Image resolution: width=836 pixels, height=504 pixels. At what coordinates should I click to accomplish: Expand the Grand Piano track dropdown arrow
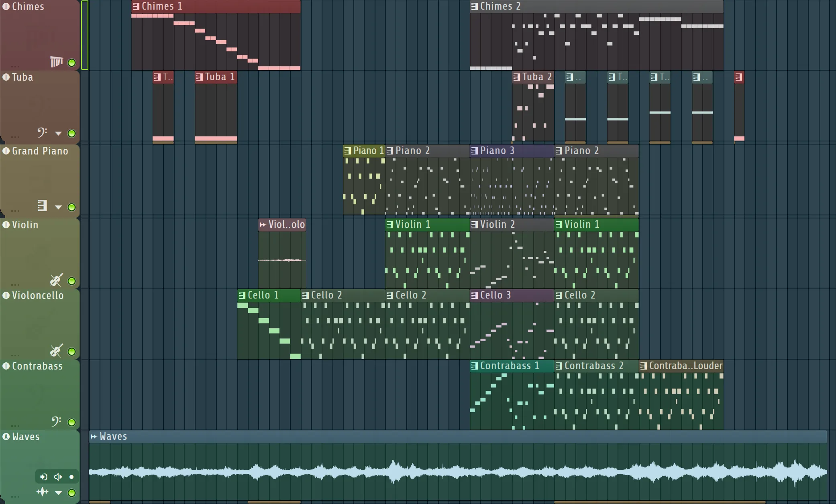[58, 207]
